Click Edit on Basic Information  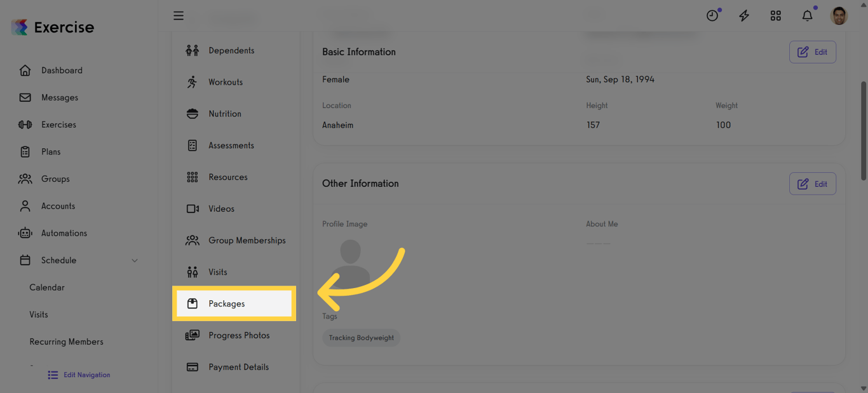tap(813, 52)
